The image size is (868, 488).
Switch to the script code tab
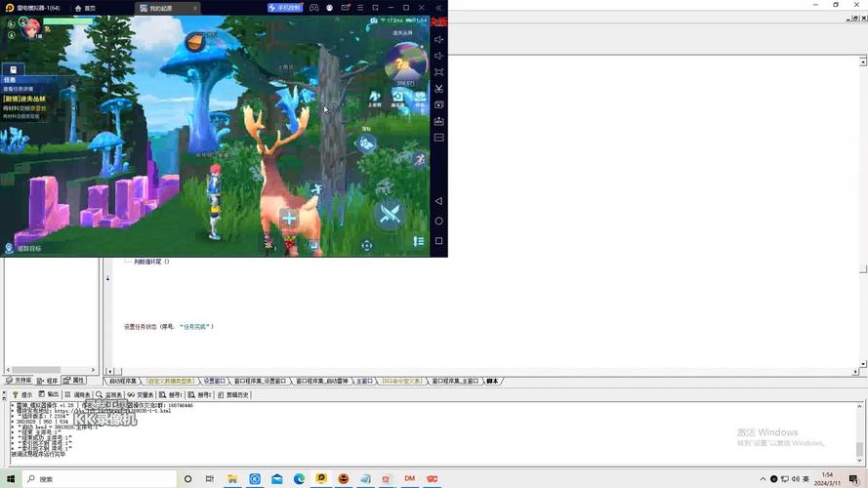(492, 382)
